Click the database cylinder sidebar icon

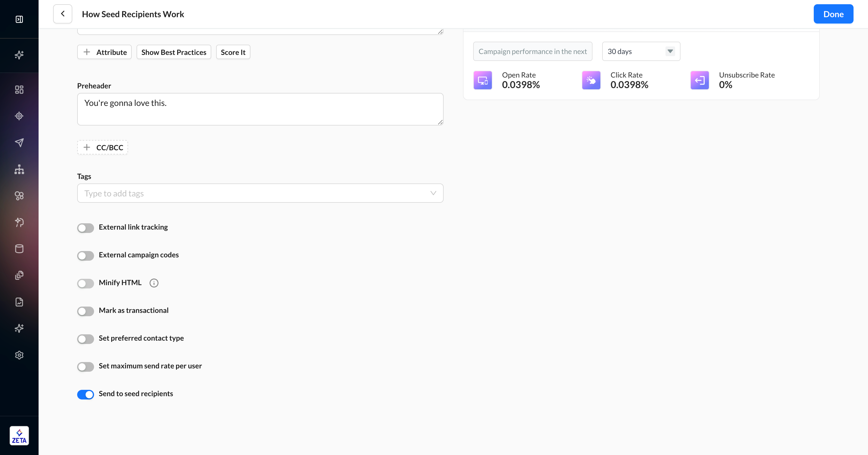click(x=19, y=249)
